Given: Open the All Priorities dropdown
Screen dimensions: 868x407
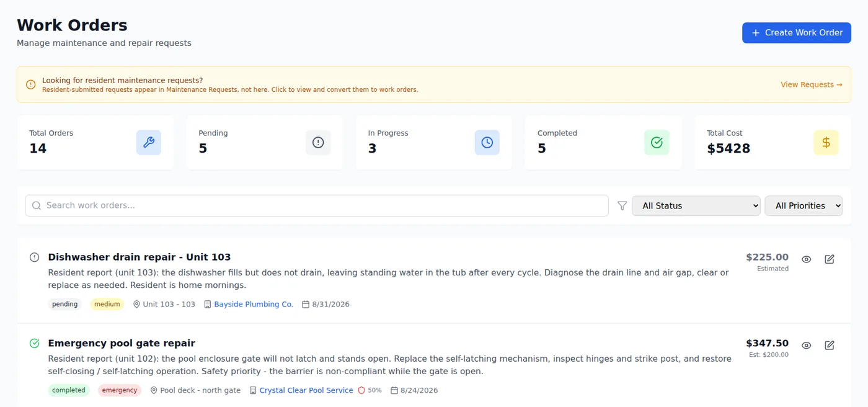Looking at the screenshot, I should click(804, 206).
